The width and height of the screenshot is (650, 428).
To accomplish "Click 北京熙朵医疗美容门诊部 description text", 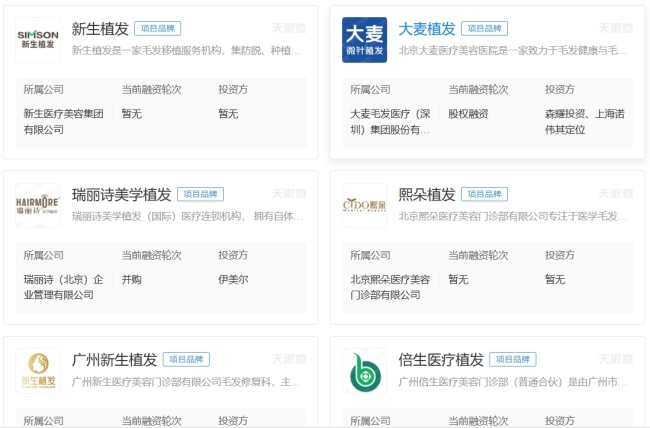I will coord(513,216).
